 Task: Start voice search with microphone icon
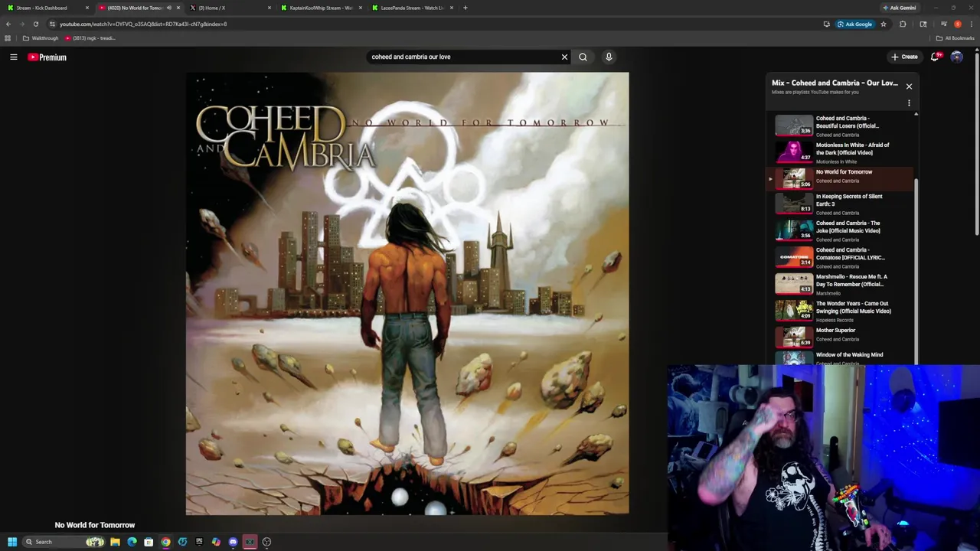609,57
